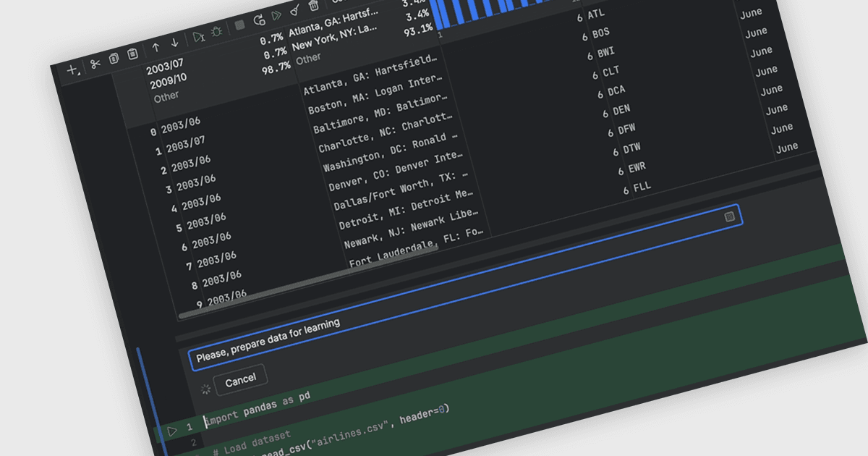
Task: Click 'Charlotte, NC: Charlott…' cell
Action: click(x=387, y=132)
